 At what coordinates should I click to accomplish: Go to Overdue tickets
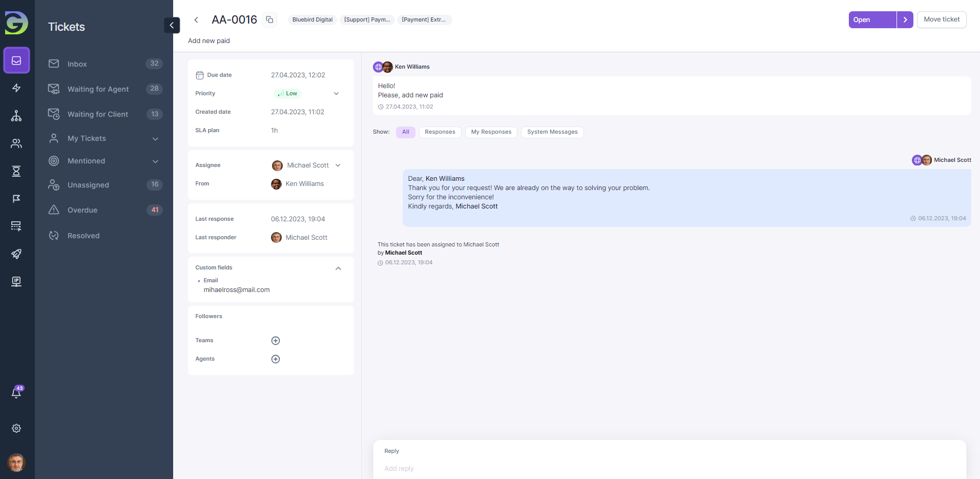coord(82,210)
